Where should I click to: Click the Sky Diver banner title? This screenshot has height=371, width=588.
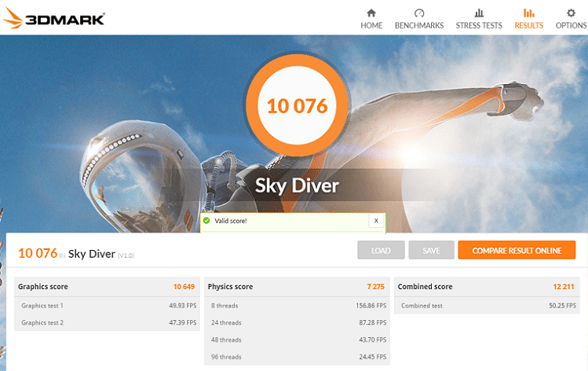click(x=297, y=185)
